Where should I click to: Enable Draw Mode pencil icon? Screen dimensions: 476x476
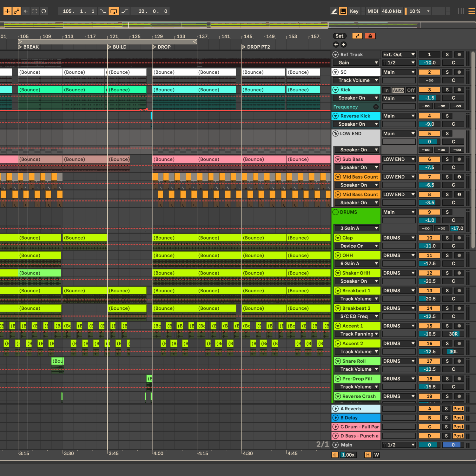334,11
